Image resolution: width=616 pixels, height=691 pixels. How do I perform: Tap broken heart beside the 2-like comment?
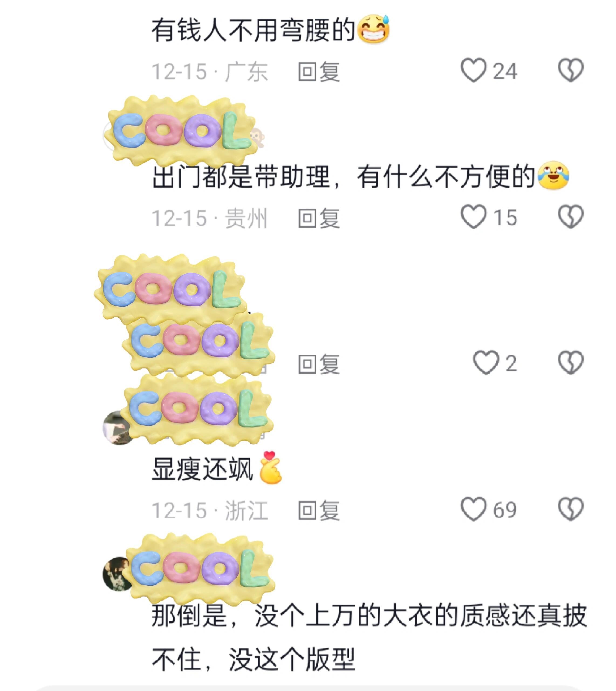click(x=571, y=363)
